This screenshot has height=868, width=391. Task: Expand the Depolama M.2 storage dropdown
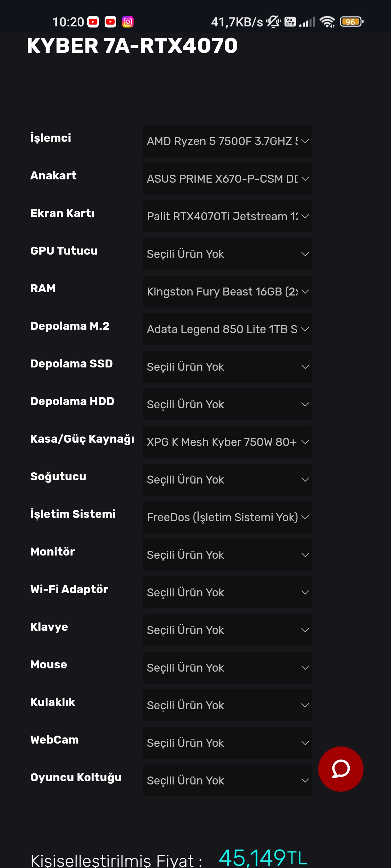tap(227, 329)
